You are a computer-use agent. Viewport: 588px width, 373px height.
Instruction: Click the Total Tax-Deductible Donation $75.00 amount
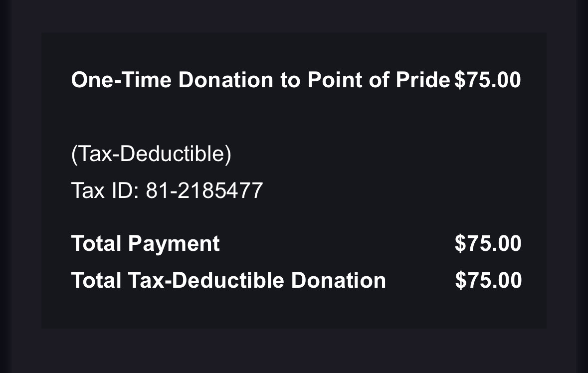point(488,280)
